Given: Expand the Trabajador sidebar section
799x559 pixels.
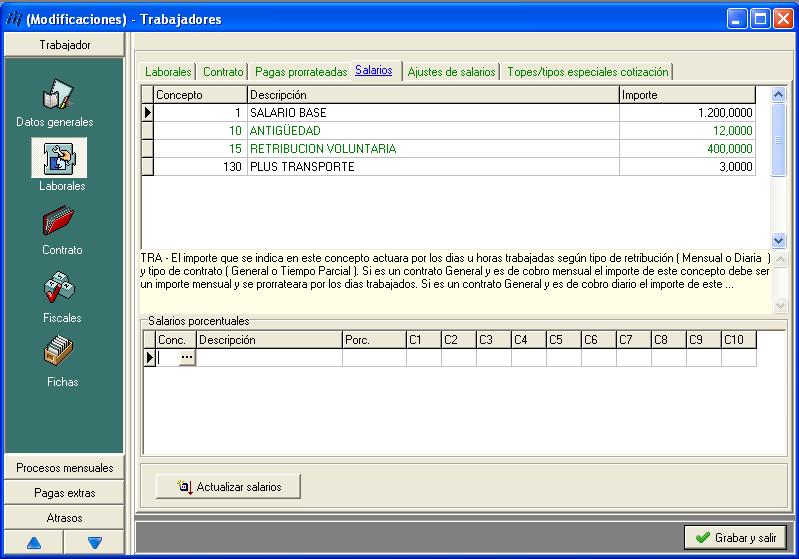Looking at the screenshot, I should (x=64, y=45).
